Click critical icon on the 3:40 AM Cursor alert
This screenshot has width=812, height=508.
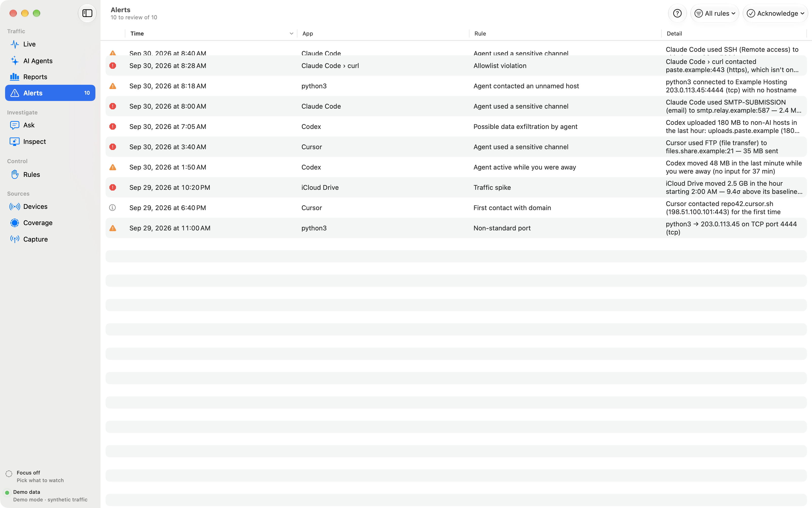point(113,147)
